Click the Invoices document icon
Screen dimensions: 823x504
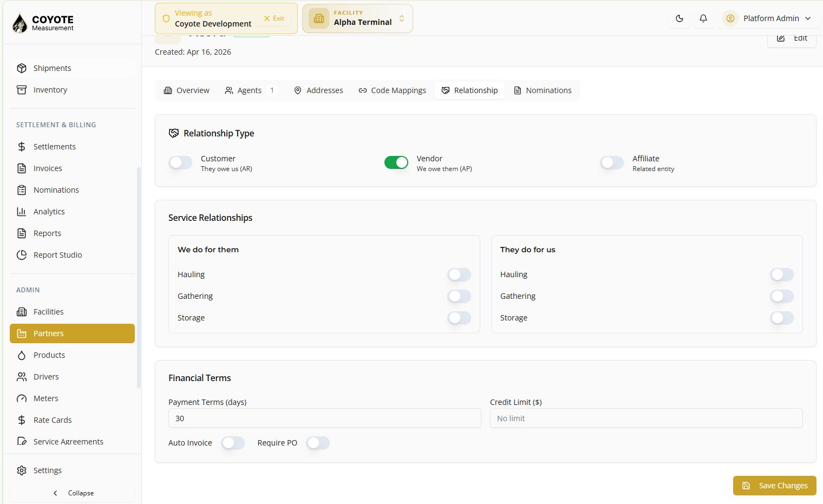[22, 168]
